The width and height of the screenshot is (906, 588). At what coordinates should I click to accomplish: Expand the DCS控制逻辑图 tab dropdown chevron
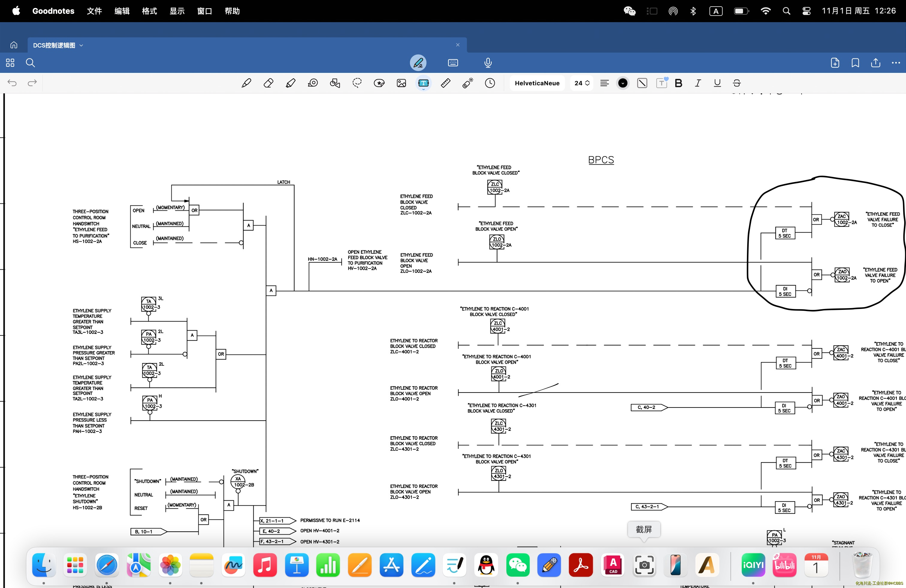pyautogui.click(x=81, y=45)
